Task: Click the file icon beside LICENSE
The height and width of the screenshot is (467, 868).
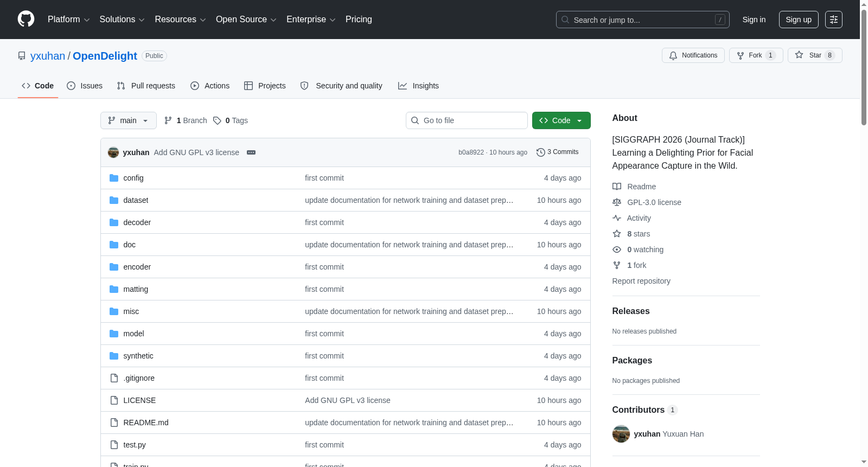Action: 114,400
